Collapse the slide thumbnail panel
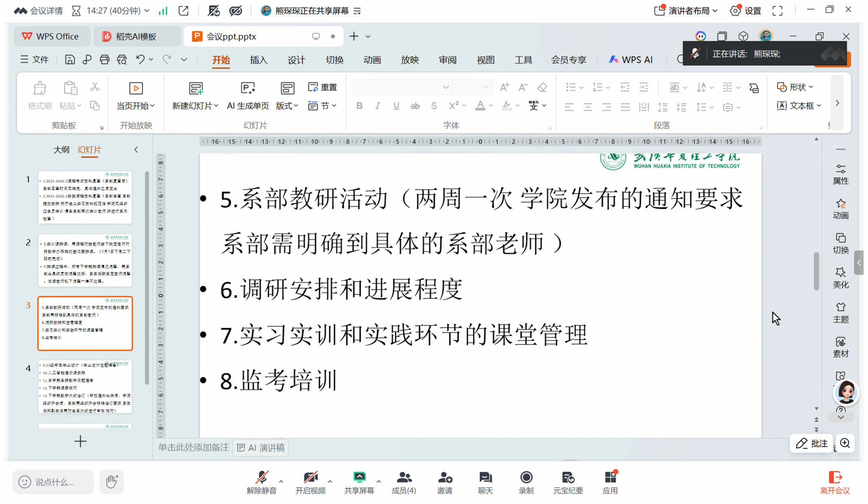Screen dimensions: 868x504 pyautogui.click(x=136, y=150)
